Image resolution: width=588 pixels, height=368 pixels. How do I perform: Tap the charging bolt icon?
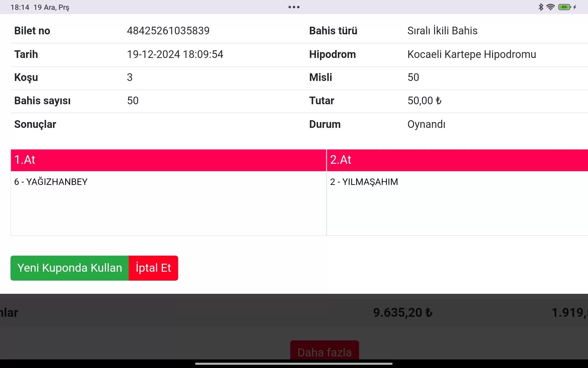click(x=575, y=7)
